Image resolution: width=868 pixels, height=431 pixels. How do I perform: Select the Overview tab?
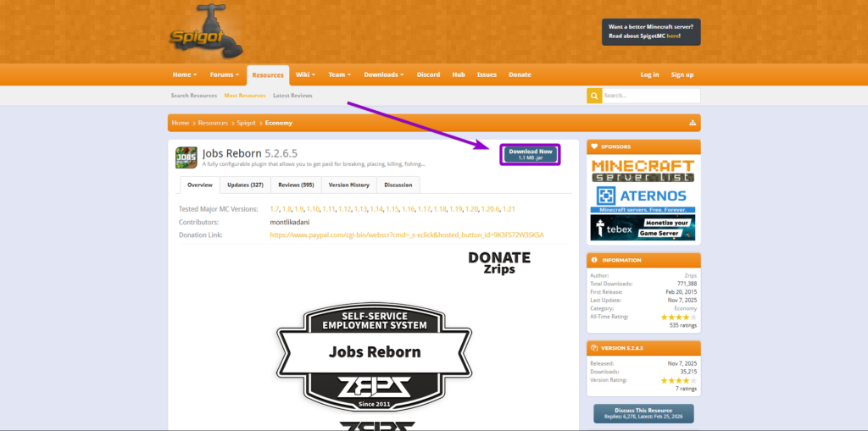[x=200, y=185]
